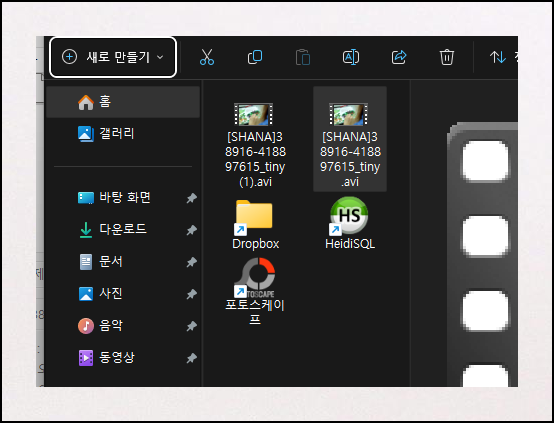The height and width of the screenshot is (423, 554).
Task: Open 동영상 quick access folder
Action: click(123, 357)
